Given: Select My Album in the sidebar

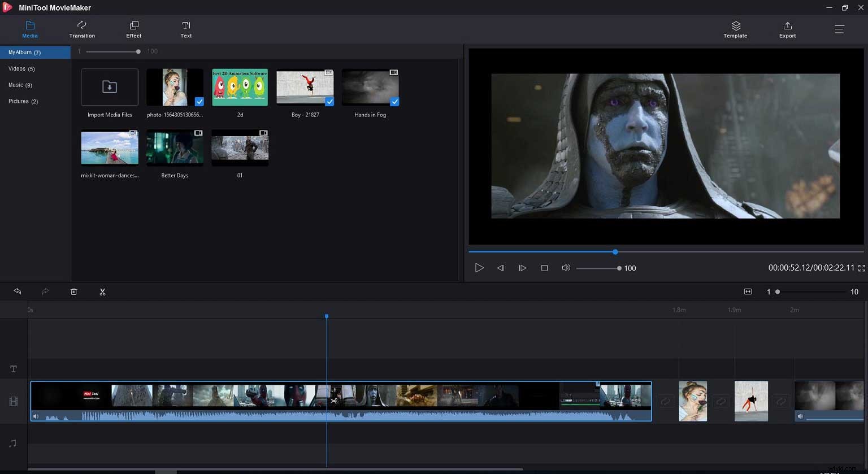Looking at the screenshot, I should 24,52.
